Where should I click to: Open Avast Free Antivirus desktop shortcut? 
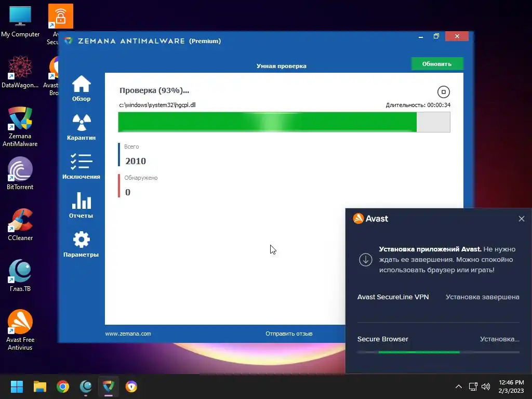[x=20, y=330]
